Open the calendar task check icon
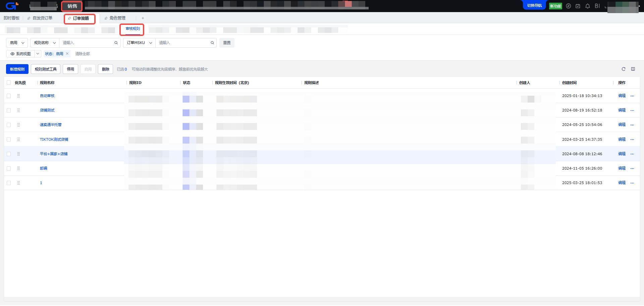Screen dimensions: 644x306 tap(578, 6)
